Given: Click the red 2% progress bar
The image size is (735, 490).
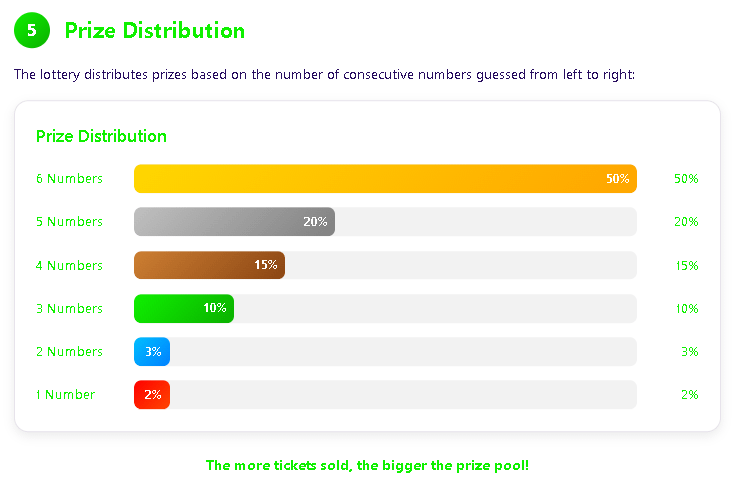Looking at the screenshot, I should pos(152,395).
